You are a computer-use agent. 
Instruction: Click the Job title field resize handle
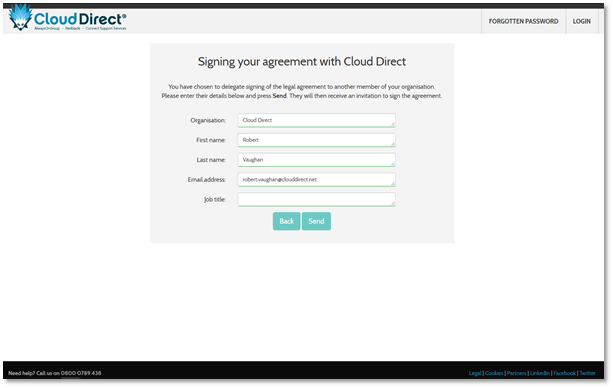coord(393,203)
